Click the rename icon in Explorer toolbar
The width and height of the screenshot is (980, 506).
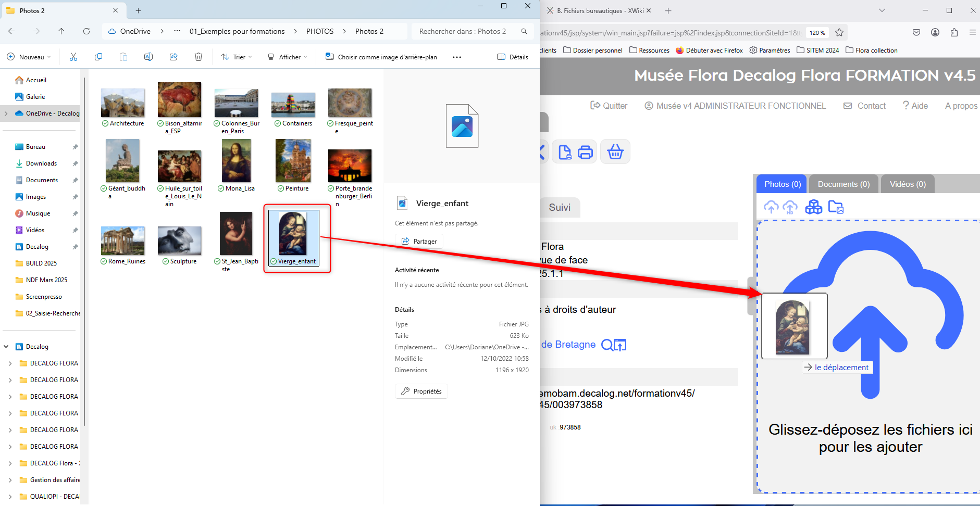pos(148,57)
